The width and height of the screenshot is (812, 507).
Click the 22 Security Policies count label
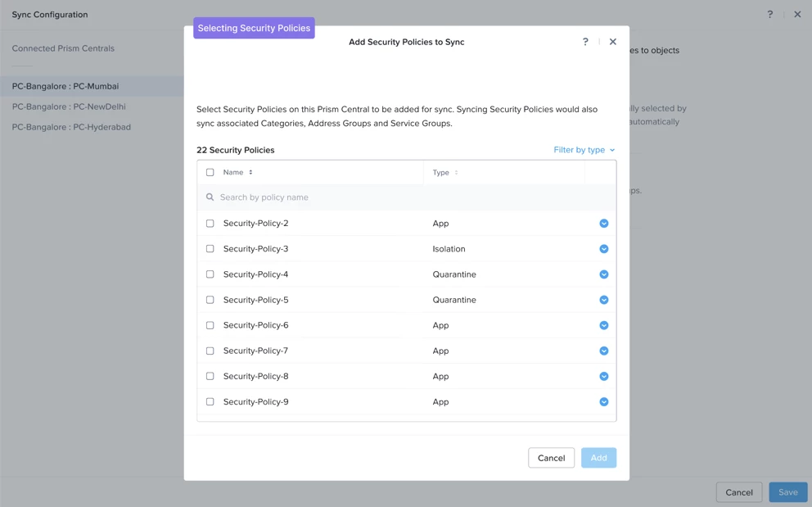(x=236, y=150)
